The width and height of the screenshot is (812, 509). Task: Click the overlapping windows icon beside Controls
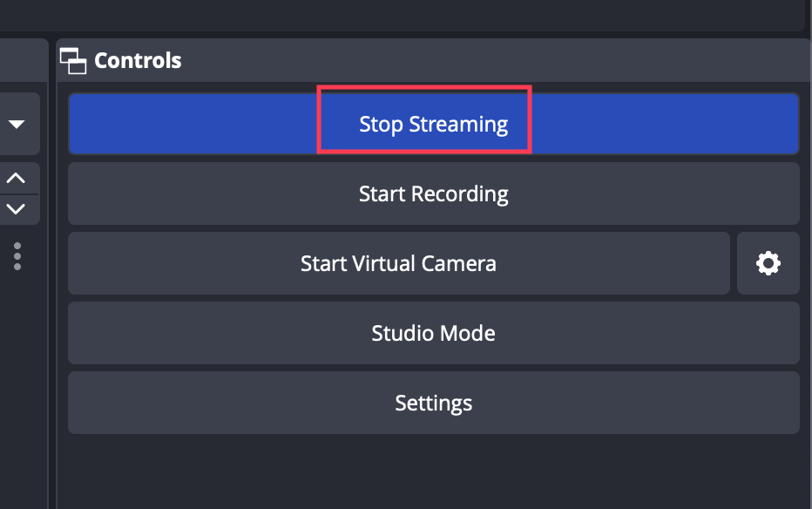pyautogui.click(x=73, y=61)
